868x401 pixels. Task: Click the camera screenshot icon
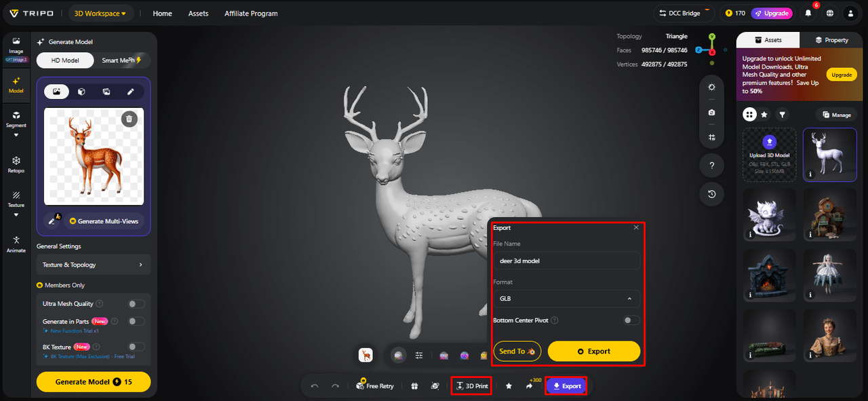[711, 112]
